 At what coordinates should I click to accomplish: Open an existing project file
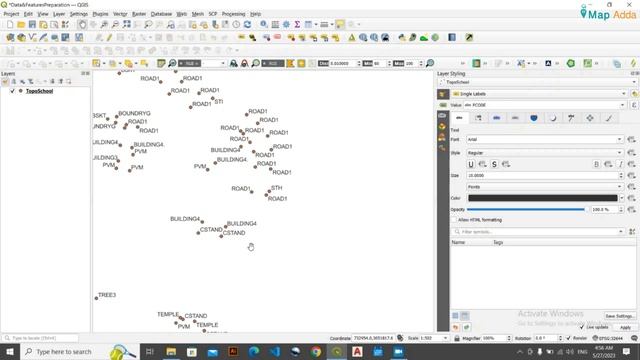click(x=21, y=25)
